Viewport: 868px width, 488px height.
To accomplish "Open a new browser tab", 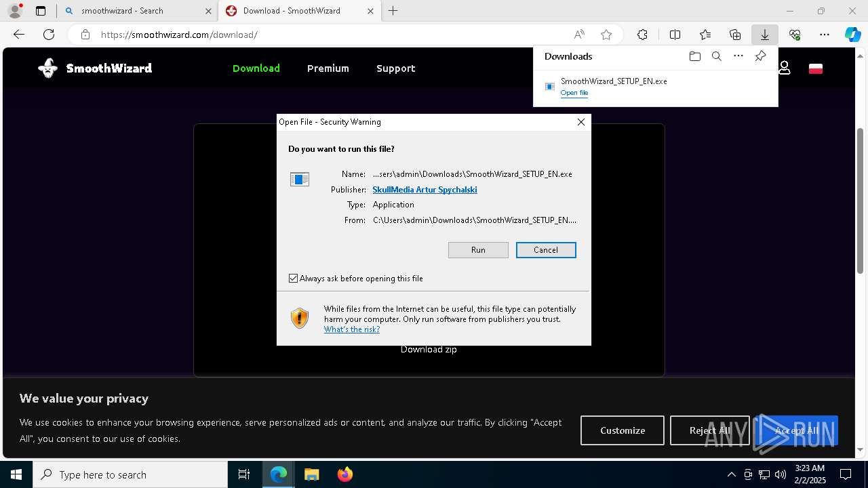I will click(393, 11).
